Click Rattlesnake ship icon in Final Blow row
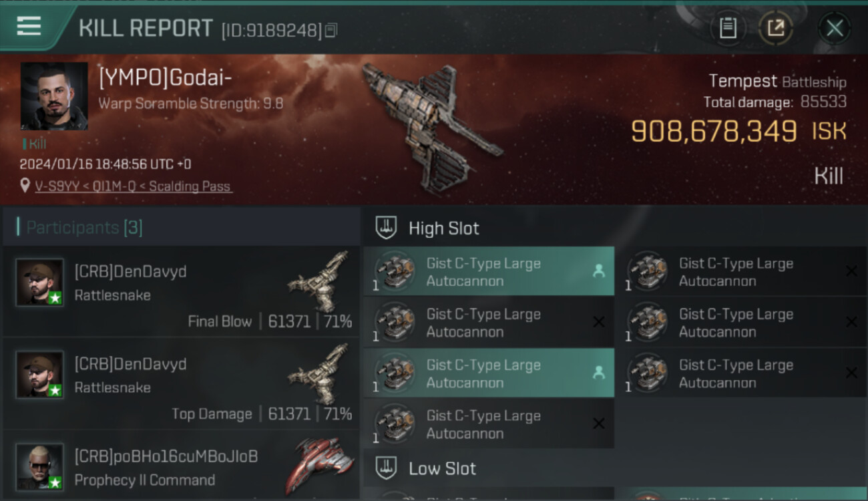The width and height of the screenshot is (868, 501). pyautogui.click(x=319, y=283)
